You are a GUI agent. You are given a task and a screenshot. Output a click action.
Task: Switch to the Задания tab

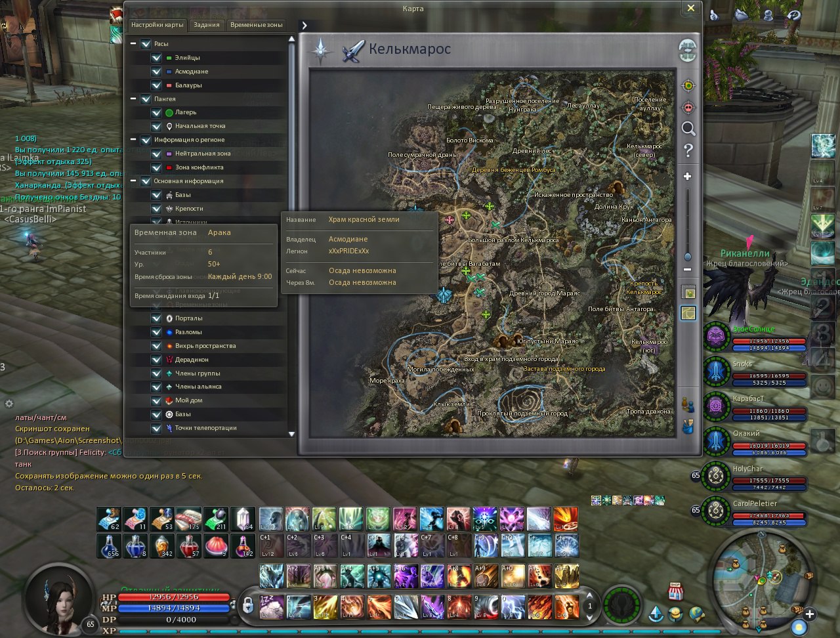pos(207,25)
